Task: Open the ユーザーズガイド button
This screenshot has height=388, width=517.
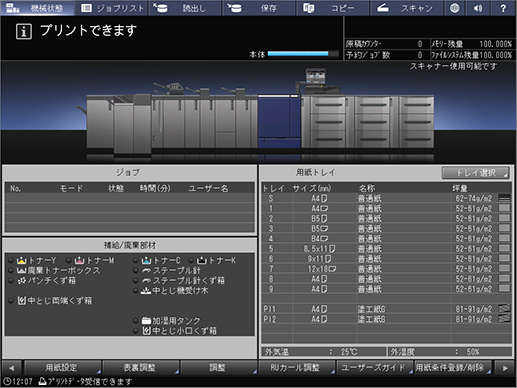Action: (x=374, y=368)
